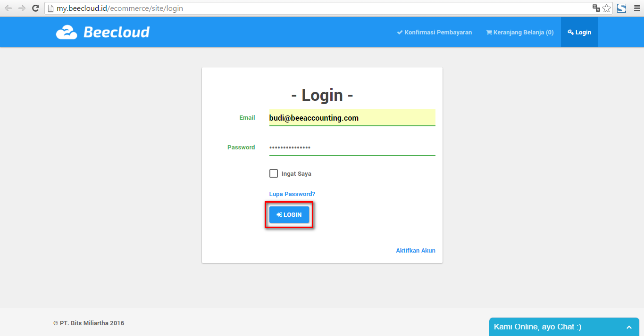
Task: Click the Beecloud brand text
Action: (x=117, y=32)
